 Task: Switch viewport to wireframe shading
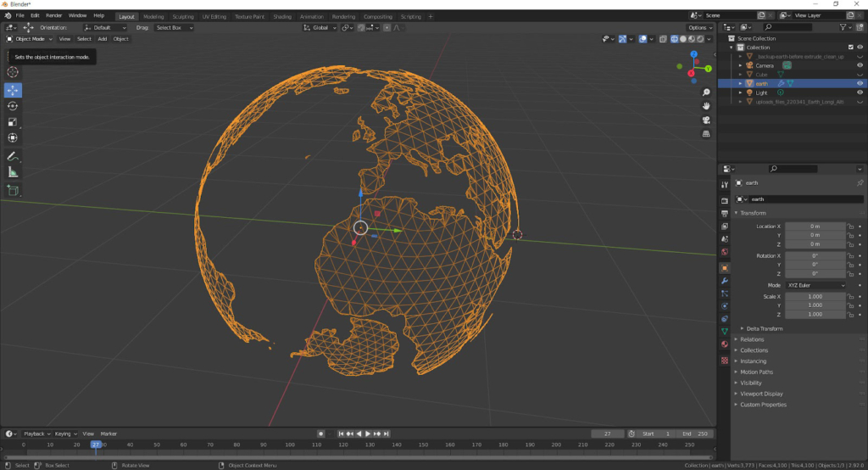(x=675, y=39)
